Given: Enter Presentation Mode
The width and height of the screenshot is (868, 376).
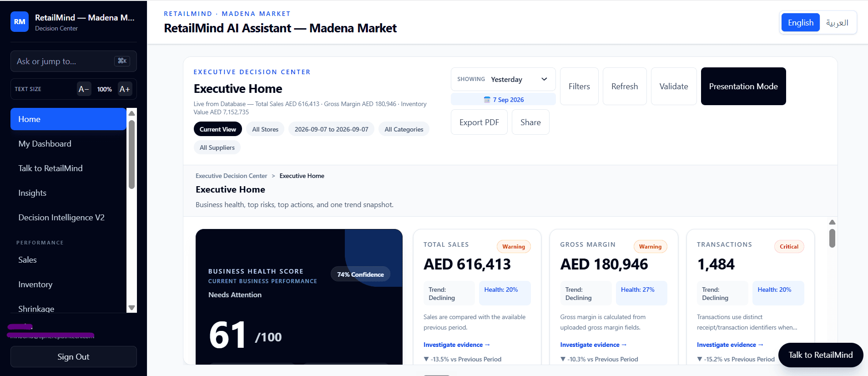Looking at the screenshot, I should [743, 86].
